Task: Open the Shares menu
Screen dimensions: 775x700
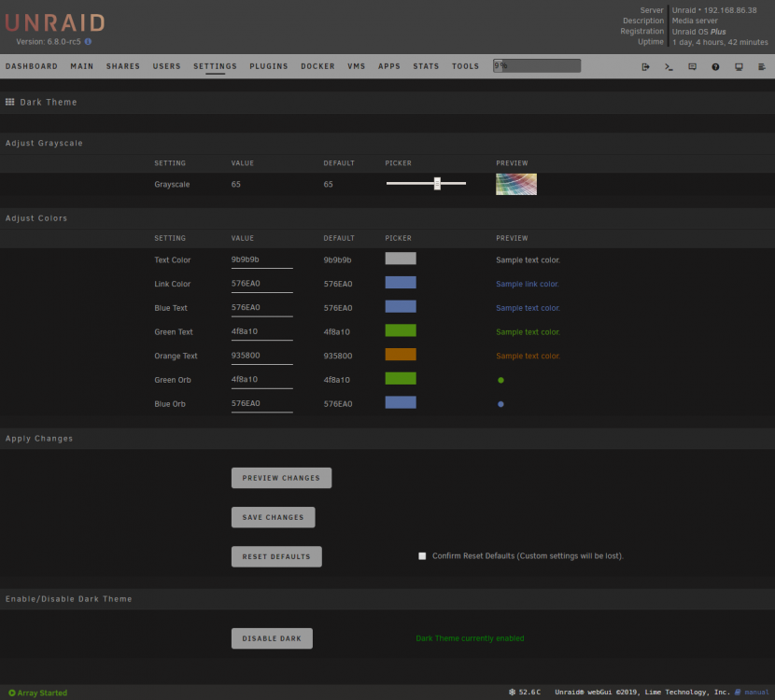Action: pos(123,66)
